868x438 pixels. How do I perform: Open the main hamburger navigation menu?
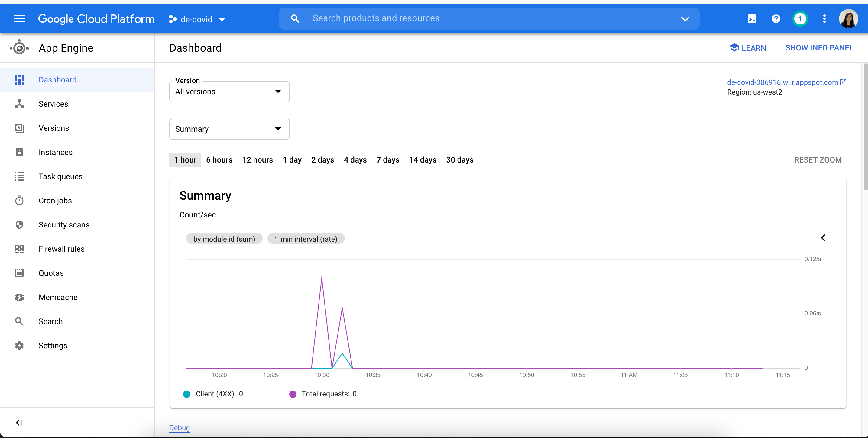tap(19, 19)
